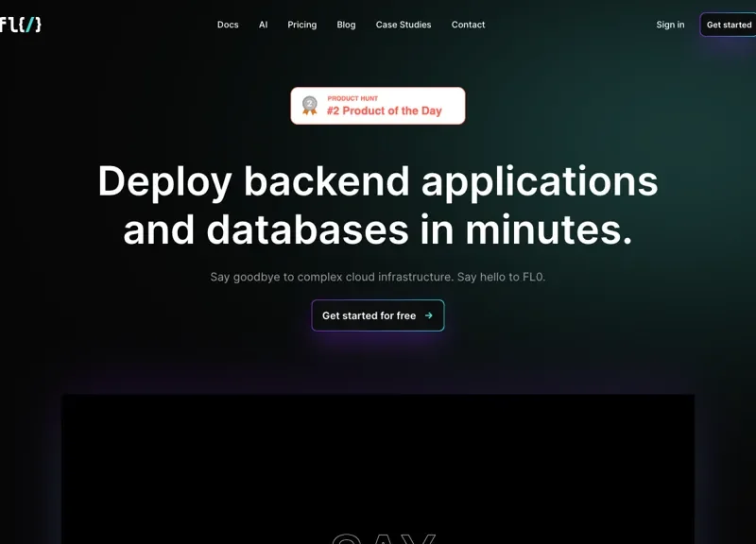Click the "and databases in minutes." headline line

click(378, 230)
